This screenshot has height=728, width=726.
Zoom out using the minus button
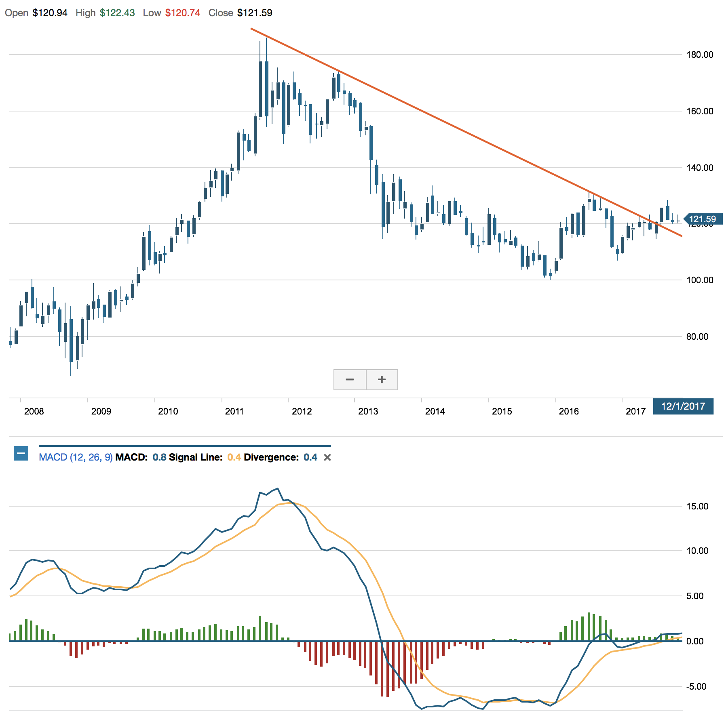pyautogui.click(x=350, y=379)
